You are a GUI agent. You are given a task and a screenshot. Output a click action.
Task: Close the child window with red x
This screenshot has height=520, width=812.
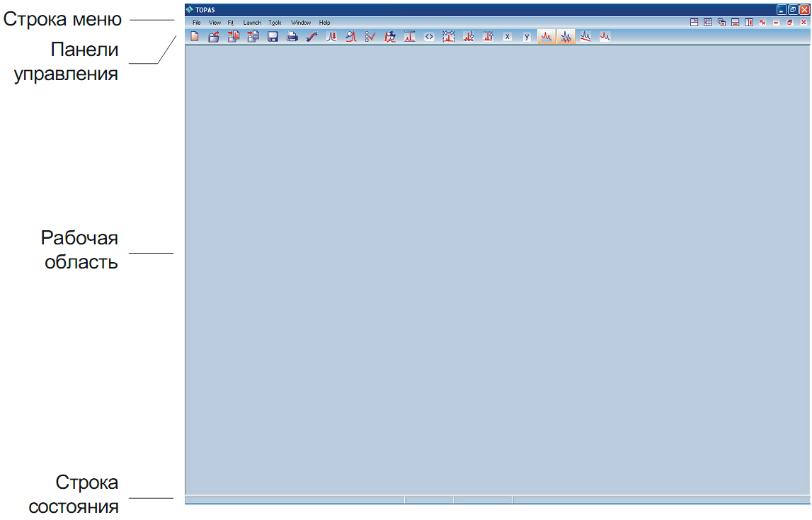804,22
